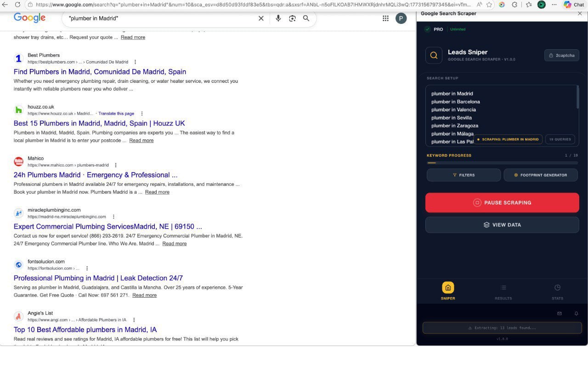
Task: Pause the scraping process
Action: pyautogui.click(x=502, y=202)
